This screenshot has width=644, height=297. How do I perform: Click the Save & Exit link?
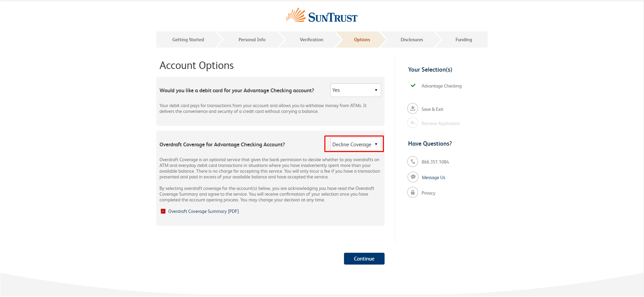pyautogui.click(x=432, y=109)
